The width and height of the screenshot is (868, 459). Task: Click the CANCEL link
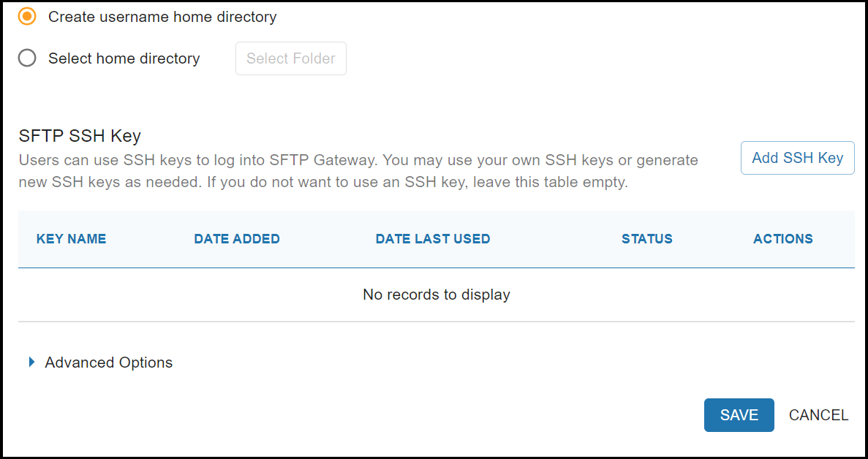click(818, 414)
